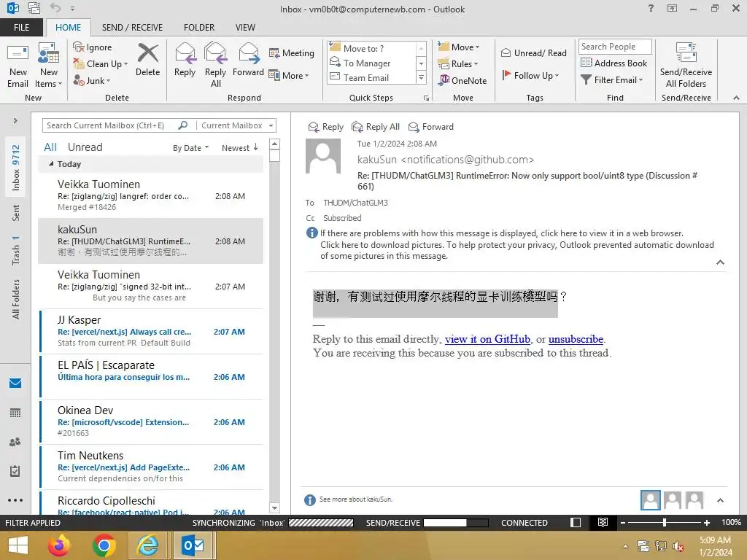747x560 pixels.
Task: Send message to OneNote
Action: [462, 80]
